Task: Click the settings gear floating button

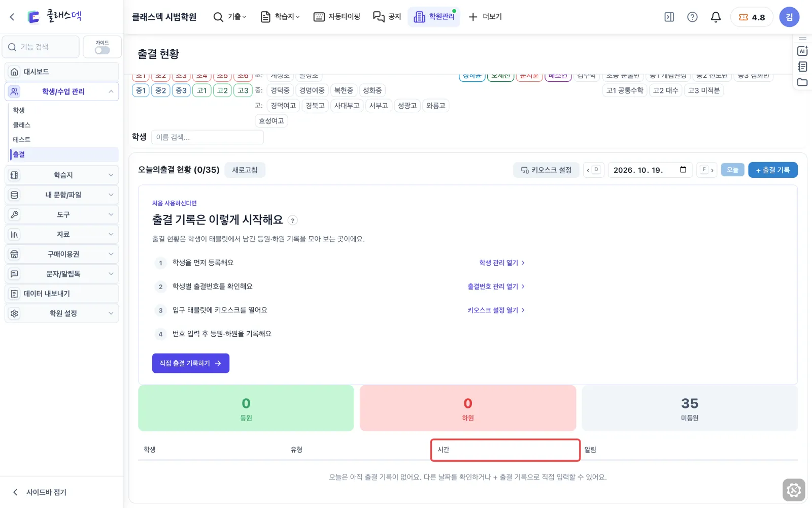Action: tap(794, 490)
